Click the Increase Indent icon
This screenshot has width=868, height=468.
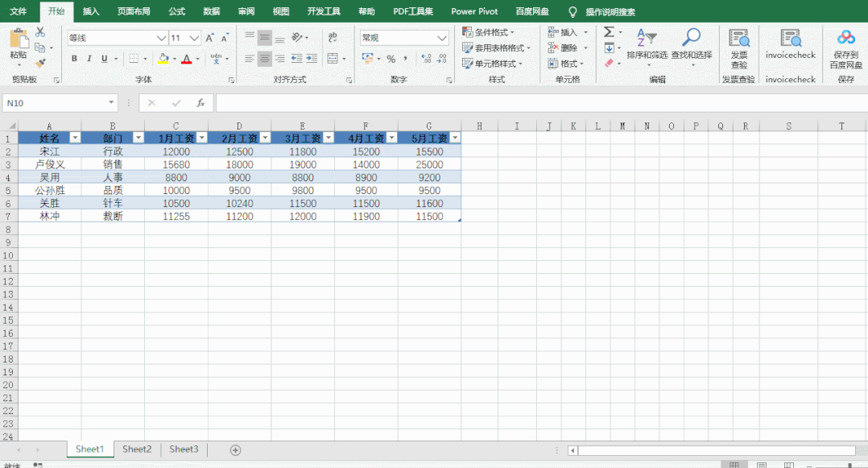click(312, 59)
